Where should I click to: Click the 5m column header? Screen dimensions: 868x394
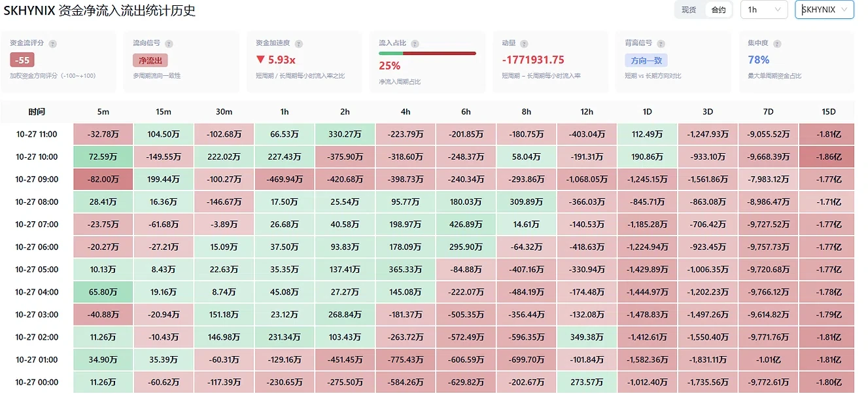(x=103, y=112)
